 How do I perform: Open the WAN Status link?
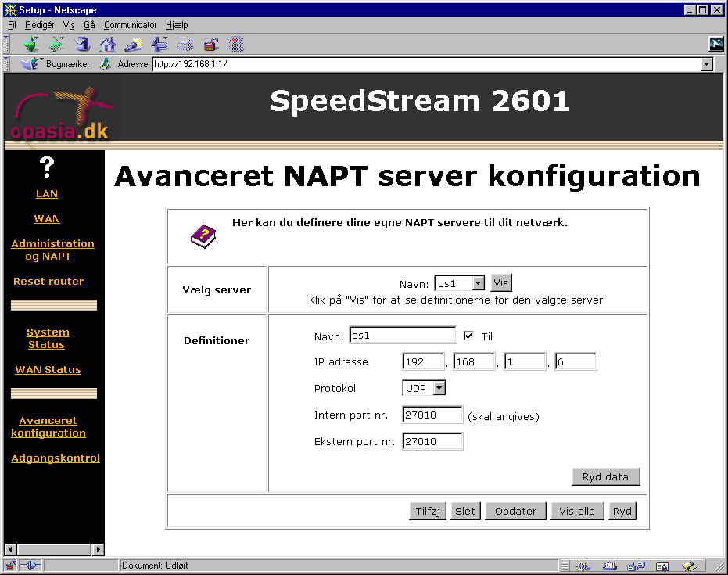(x=48, y=370)
